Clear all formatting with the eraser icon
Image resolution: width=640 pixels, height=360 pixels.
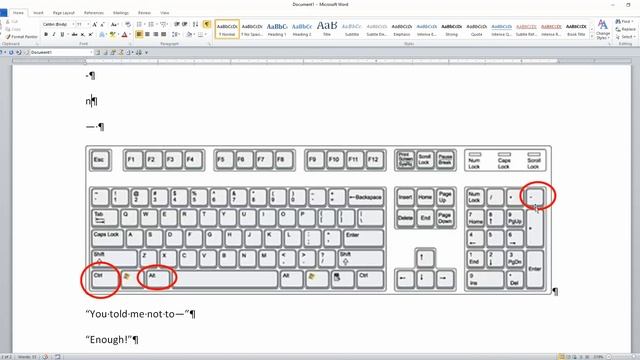[128, 24]
